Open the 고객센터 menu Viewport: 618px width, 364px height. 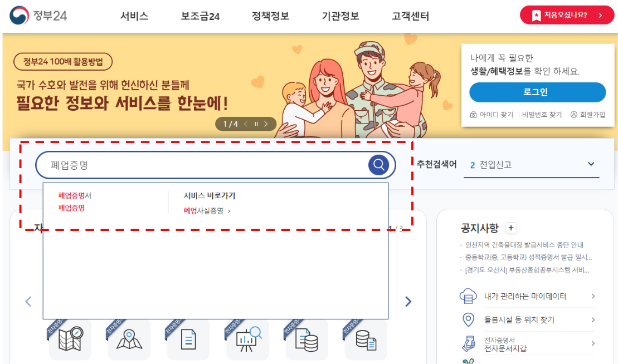pos(410,16)
